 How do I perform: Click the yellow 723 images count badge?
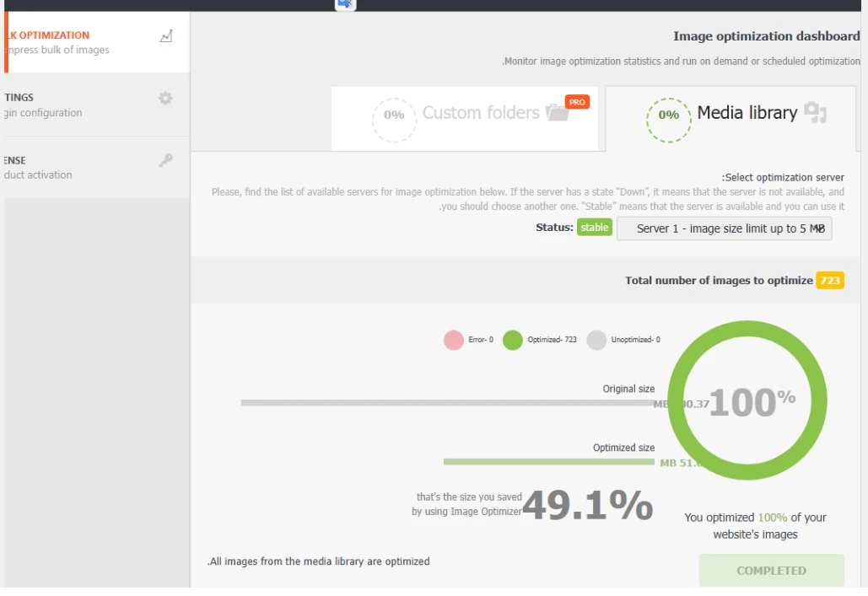(x=830, y=281)
